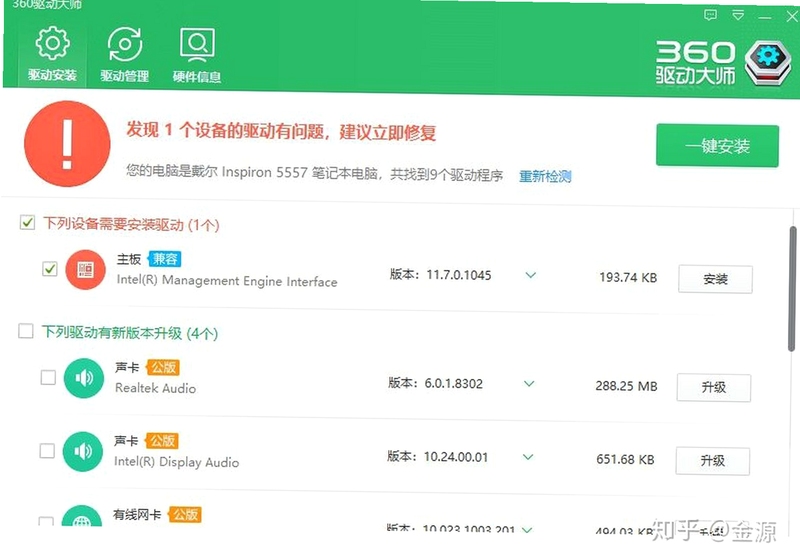The width and height of the screenshot is (800, 559).
Task: Select the Intel(R) Management Engine Interface text
Action: pos(227,281)
